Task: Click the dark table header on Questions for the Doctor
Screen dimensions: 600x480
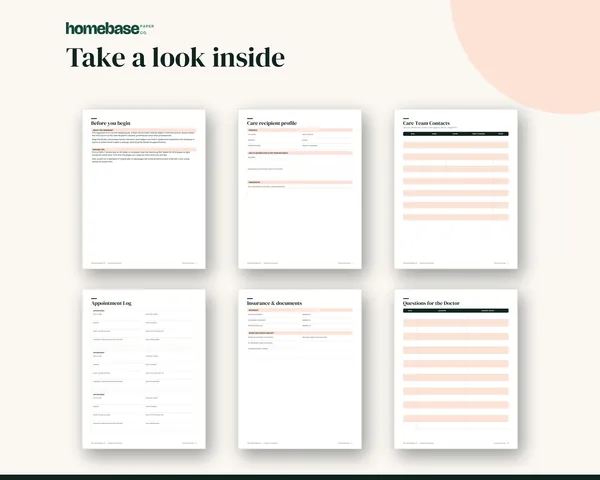Action: (456, 310)
